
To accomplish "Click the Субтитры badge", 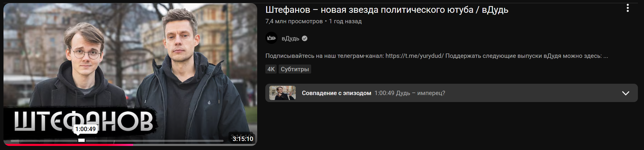I will [x=295, y=69].
